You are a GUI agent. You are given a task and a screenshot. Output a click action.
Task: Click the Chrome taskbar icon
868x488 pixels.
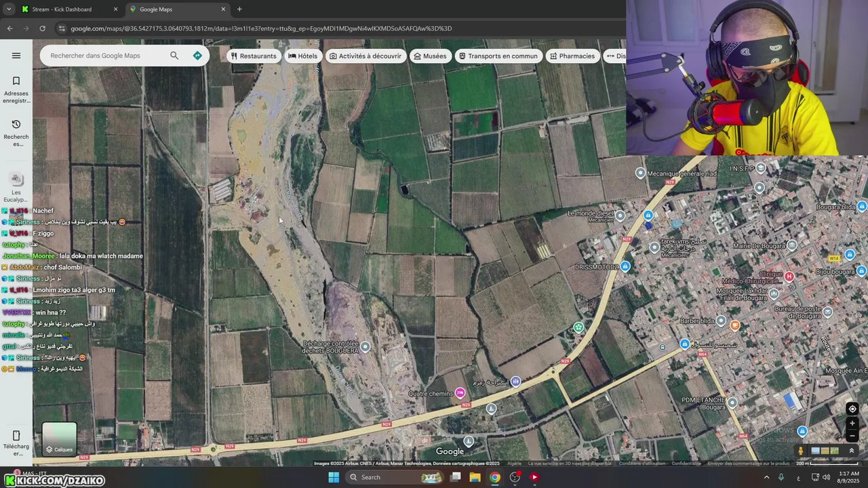[x=495, y=477]
